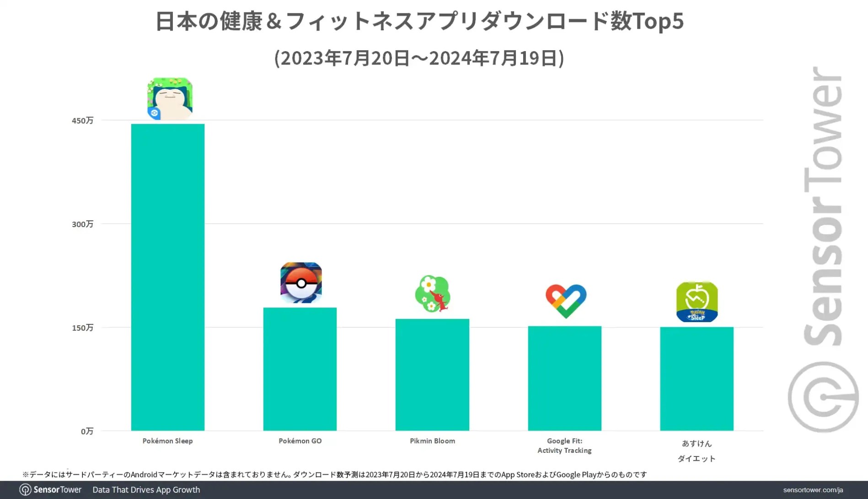Select the Pokémon Sleep bar
Screen dimensions: 868x499
pyautogui.click(x=168, y=277)
